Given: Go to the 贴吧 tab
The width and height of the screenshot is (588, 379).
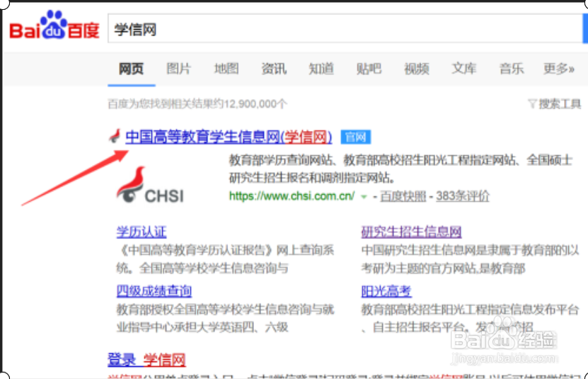Looking at the screenshot, I should (369, 69).
